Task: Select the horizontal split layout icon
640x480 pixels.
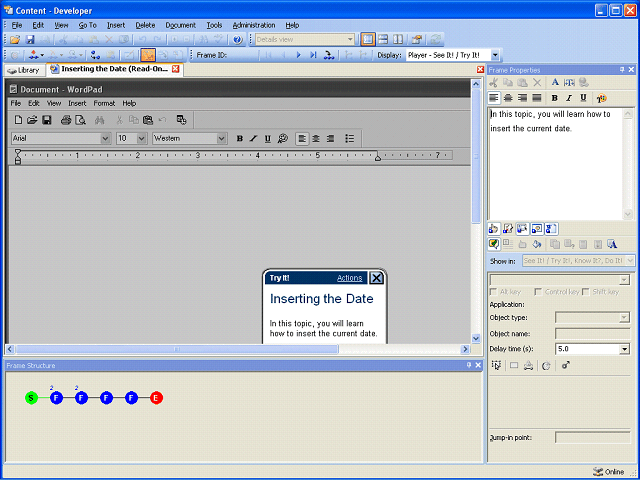Action: point(383,39)
